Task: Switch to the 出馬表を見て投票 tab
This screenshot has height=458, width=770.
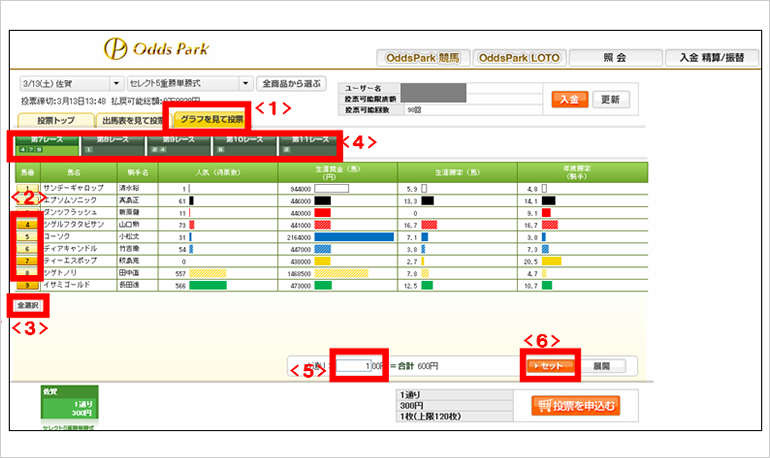Action: (x=133, y=120)
